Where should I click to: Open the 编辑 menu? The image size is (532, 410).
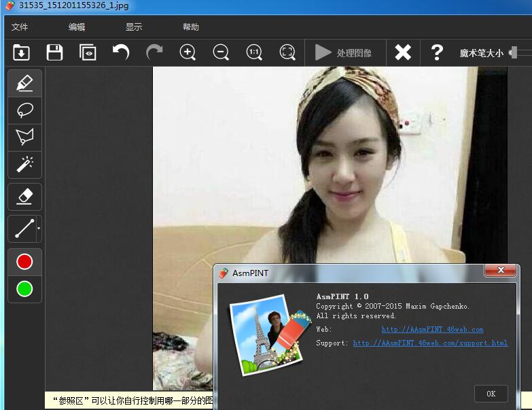coord(77,27)
